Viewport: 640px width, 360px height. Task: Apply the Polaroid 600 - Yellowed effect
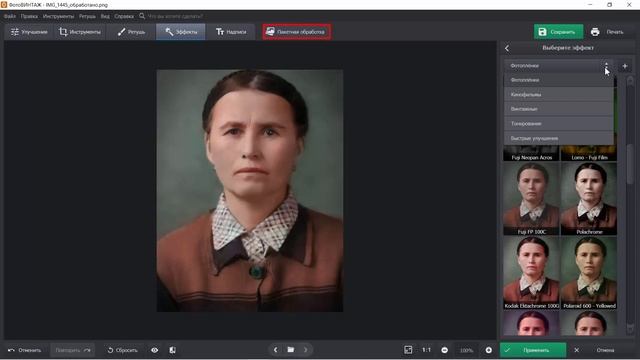click(589, 273)
